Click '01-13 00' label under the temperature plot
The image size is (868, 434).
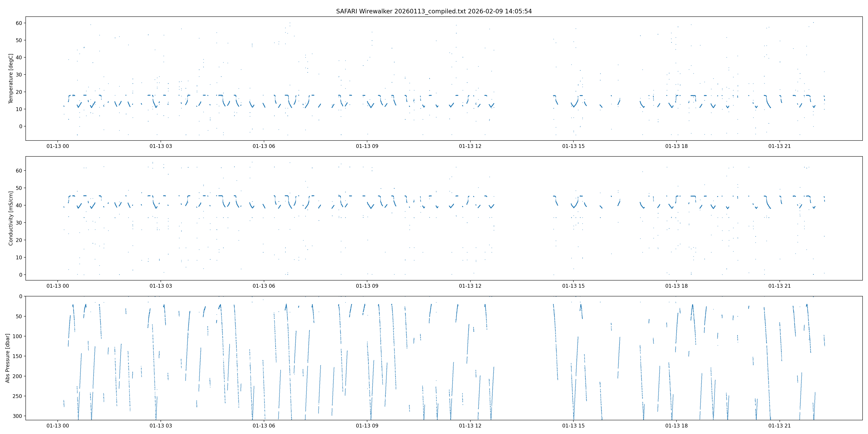coord(58,146)
